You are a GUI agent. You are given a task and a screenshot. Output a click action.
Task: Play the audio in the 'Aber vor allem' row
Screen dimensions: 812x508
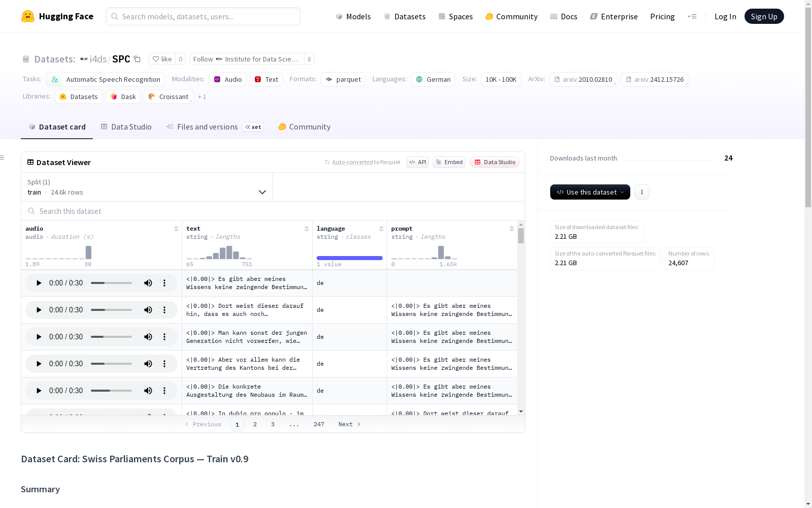[x=39, y=364]
